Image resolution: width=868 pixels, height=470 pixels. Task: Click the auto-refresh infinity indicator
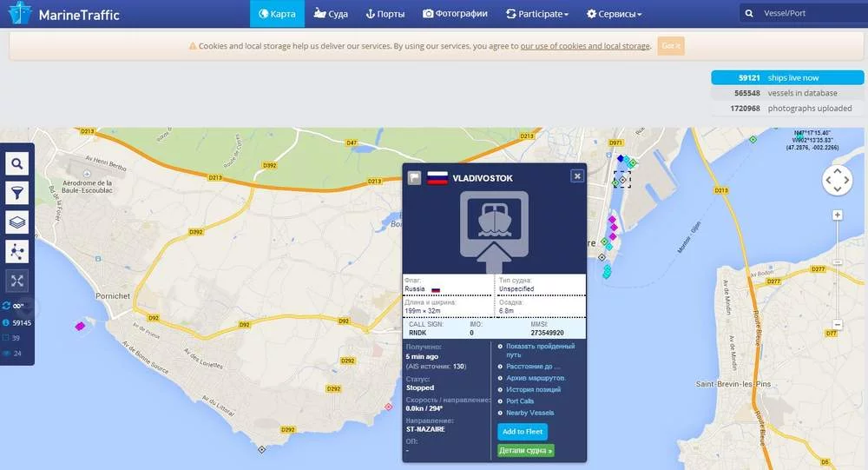tap(13, 306)
